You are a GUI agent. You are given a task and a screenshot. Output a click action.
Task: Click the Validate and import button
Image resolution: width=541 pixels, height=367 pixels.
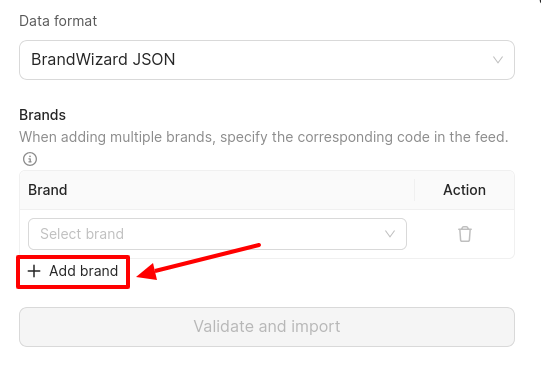pyautogui.click(x=267, y=327)
